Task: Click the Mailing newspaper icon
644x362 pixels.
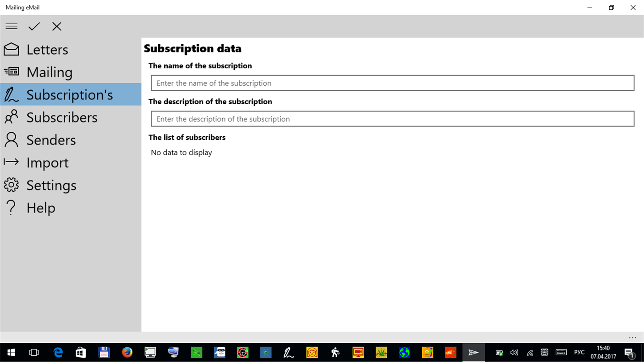Action: point(11,72)
